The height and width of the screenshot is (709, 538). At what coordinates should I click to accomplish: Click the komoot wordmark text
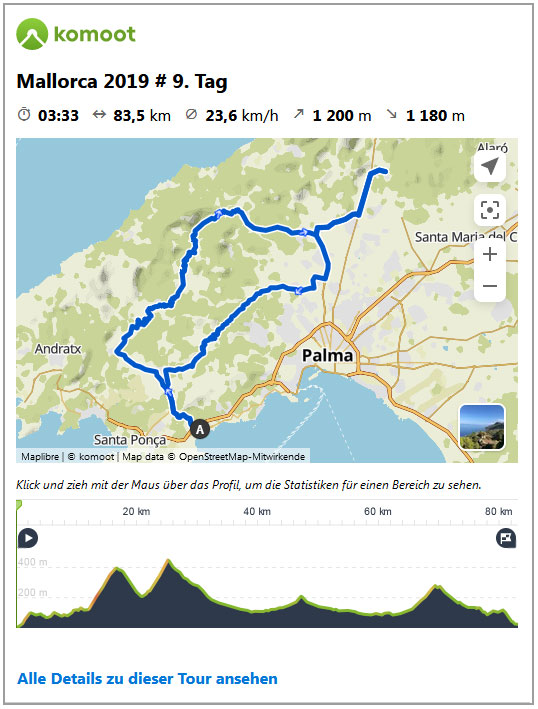[x=94, y=34]
